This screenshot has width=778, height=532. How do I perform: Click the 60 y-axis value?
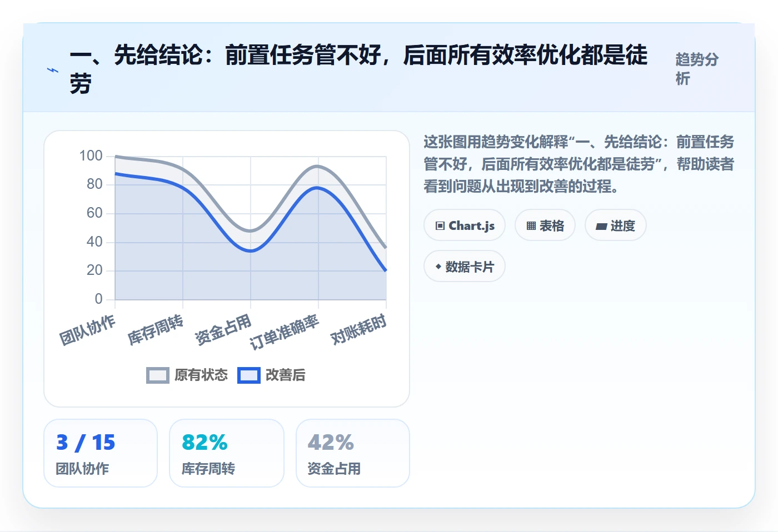(x=94, y=213)
